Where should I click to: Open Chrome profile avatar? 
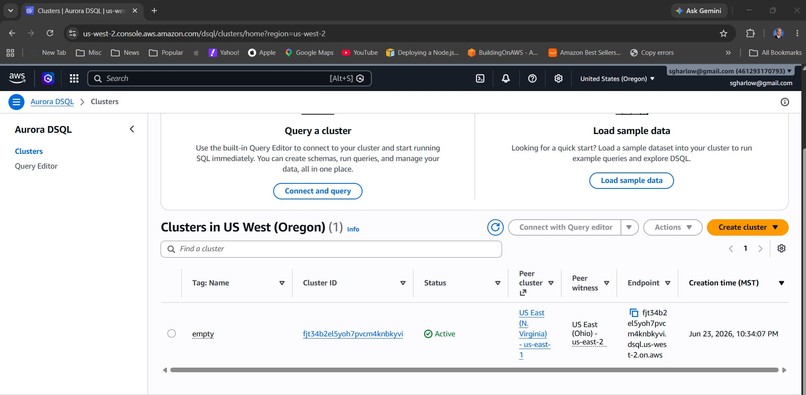pos(778,33)
